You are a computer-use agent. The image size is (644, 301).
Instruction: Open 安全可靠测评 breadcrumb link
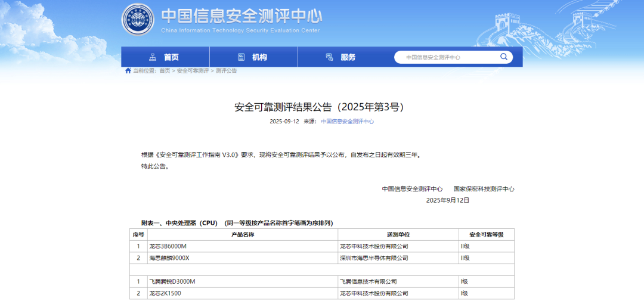pos(193,70)
